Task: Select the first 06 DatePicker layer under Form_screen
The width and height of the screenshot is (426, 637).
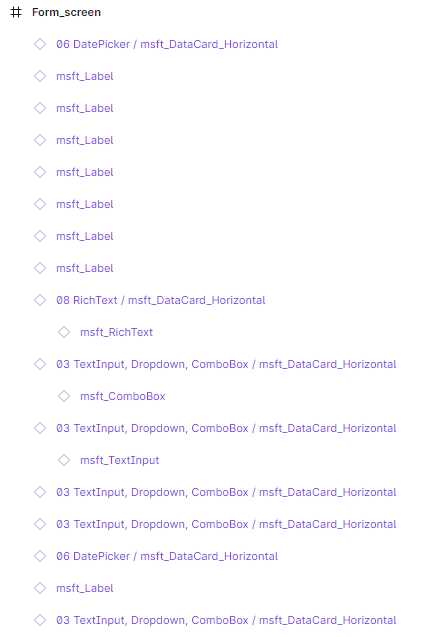Action: (x=167, y=44)
